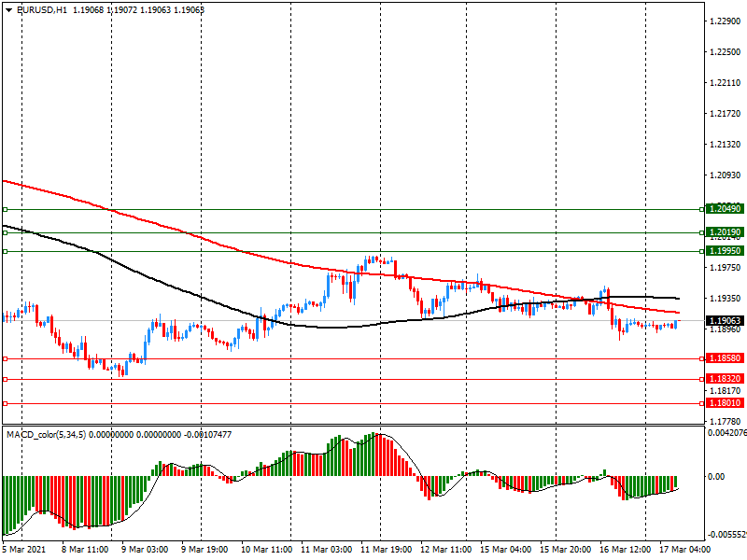
Task: Click the 1.18170 price scale value
Action: 726,391
